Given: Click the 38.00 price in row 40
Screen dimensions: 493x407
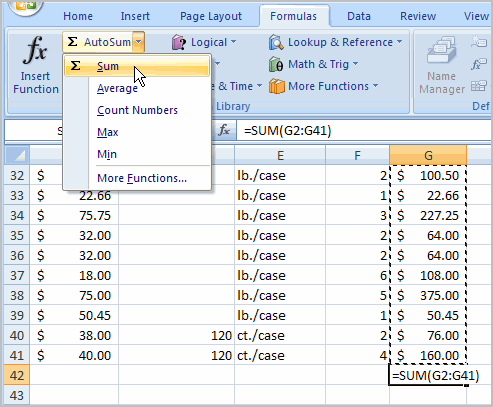Looking at the screenshot, I should pos(74,335).
